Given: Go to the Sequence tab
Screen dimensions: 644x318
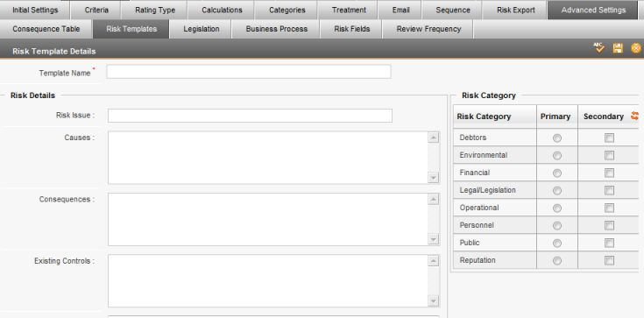Looking at the screenshot, I should click(453, 10).
